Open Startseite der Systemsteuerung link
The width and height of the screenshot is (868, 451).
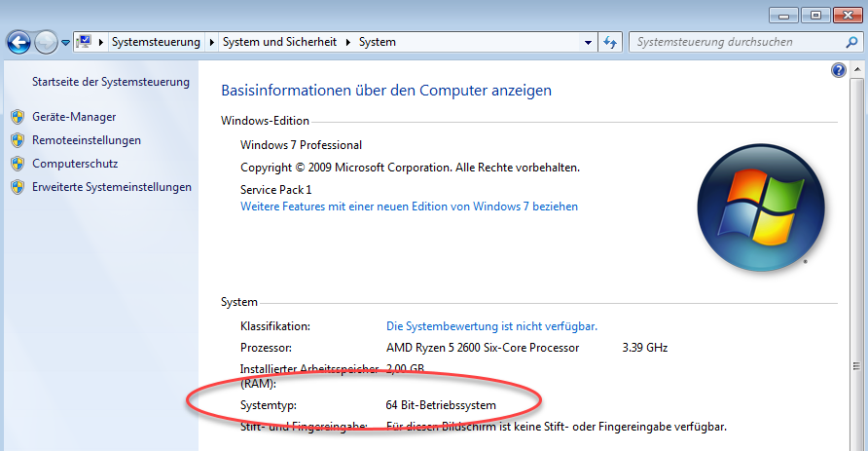tap(111, 82)
